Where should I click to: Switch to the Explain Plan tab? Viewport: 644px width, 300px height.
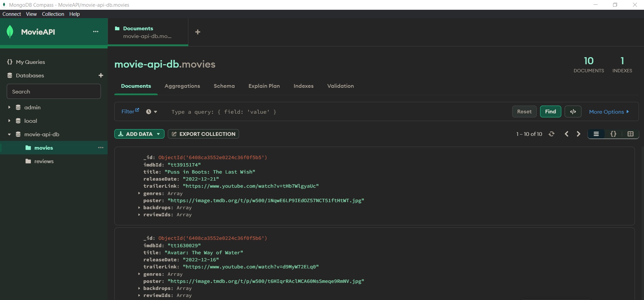(x=264, y=86)
